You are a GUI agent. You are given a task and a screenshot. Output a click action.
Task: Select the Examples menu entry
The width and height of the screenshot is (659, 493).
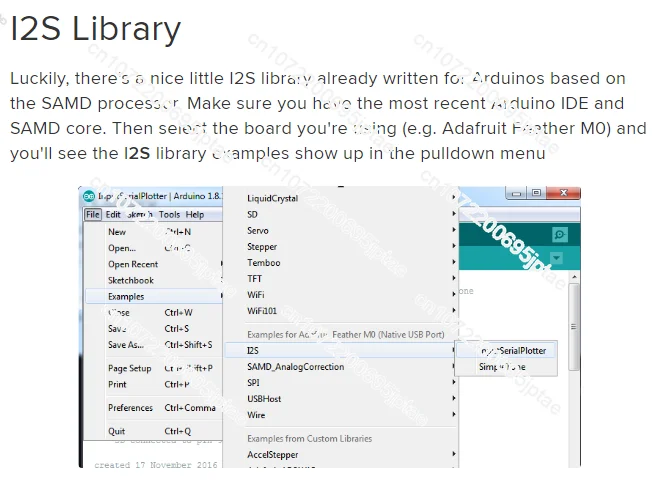click(x=153, y=296)
